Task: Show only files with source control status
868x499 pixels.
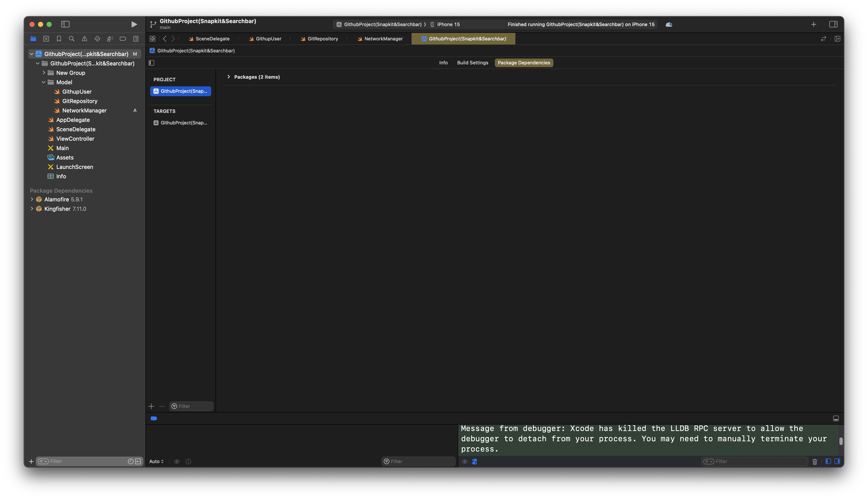Action: pos(138,461)
